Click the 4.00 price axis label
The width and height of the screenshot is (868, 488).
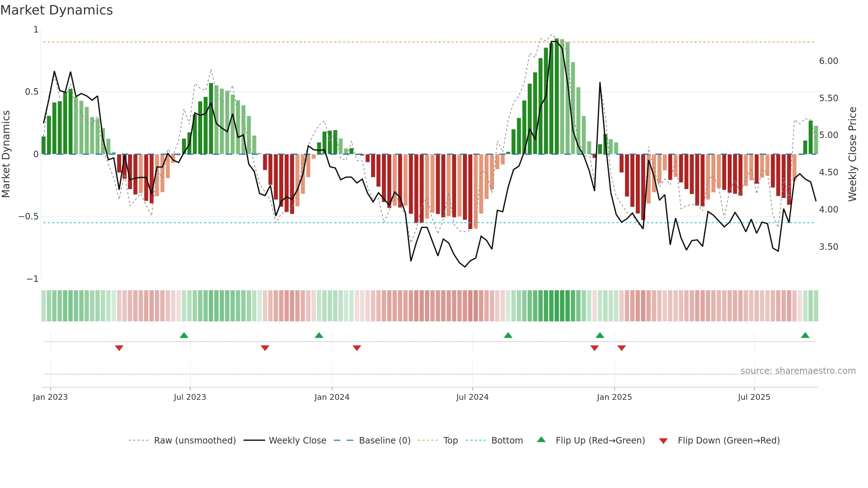(829, 210)
